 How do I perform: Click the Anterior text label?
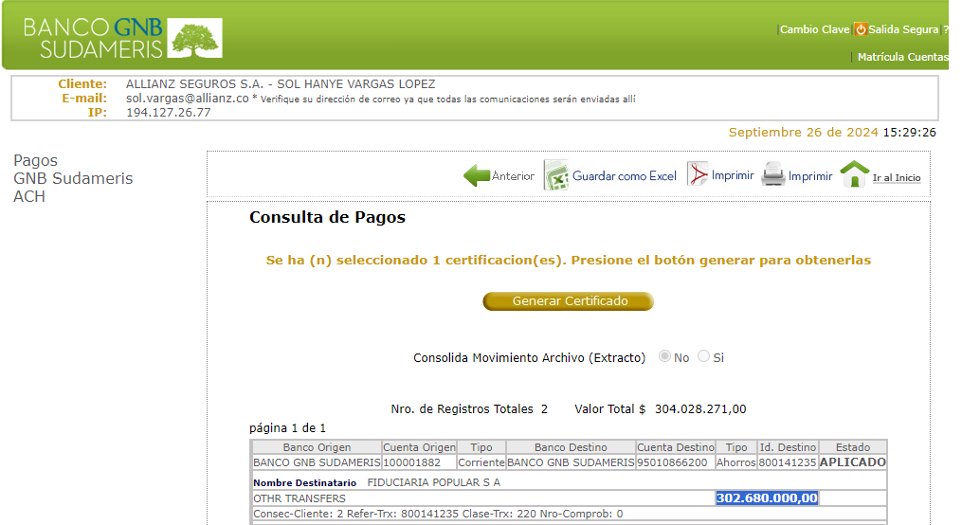[513, 176]
